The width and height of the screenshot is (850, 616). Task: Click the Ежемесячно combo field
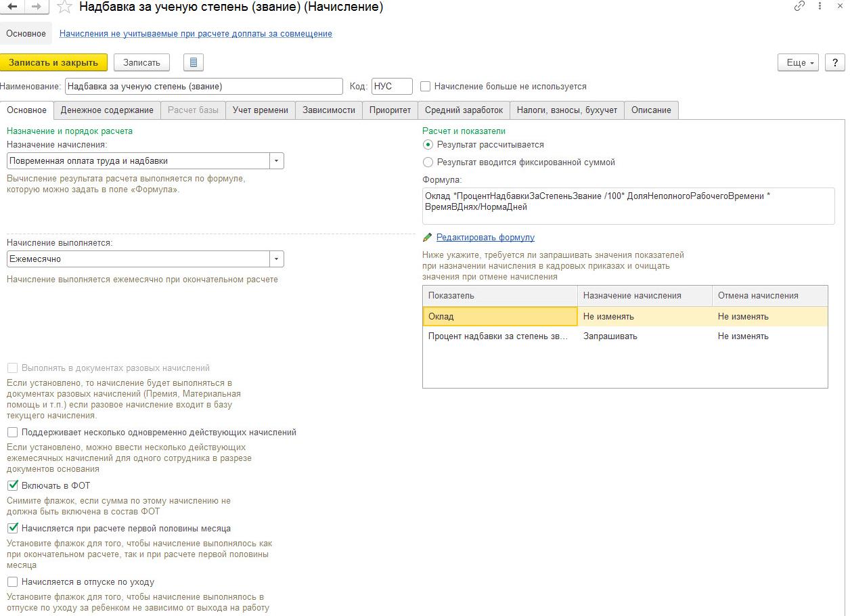pyautogui.click(x=138, y=259)
